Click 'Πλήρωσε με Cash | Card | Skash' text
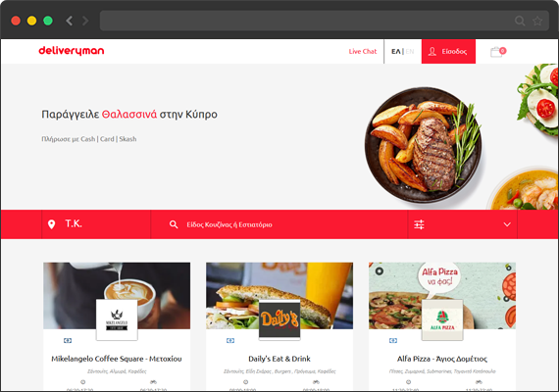 coord(89,139)
